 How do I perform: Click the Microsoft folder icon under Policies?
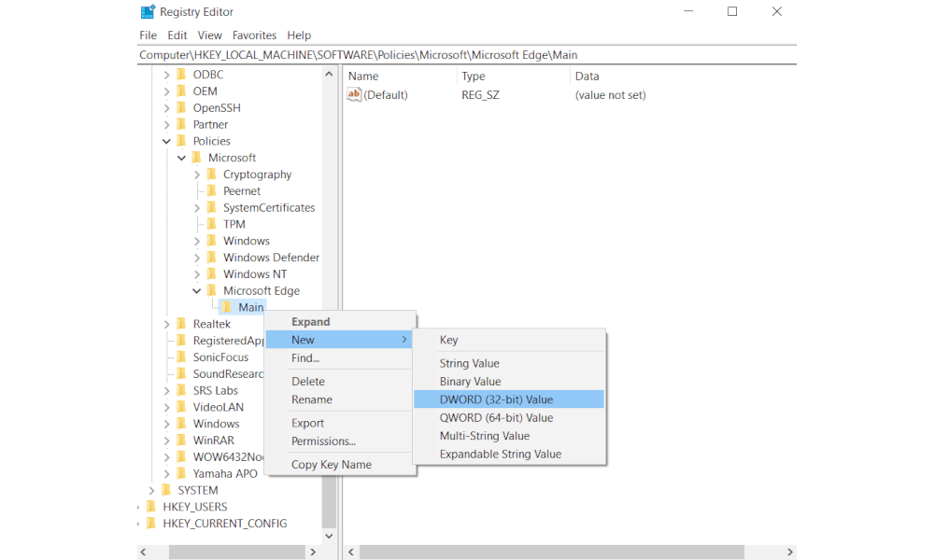click(x=196, y=158)
